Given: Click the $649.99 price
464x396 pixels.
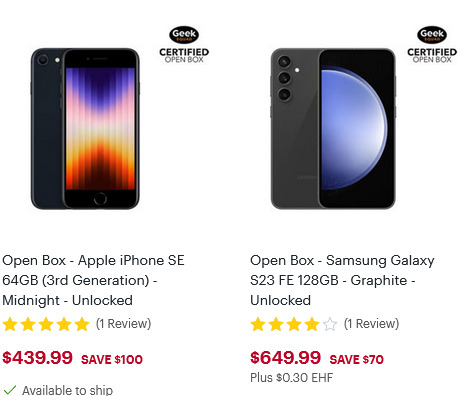Looking at the screenshot, I should [x=285, y=358].
